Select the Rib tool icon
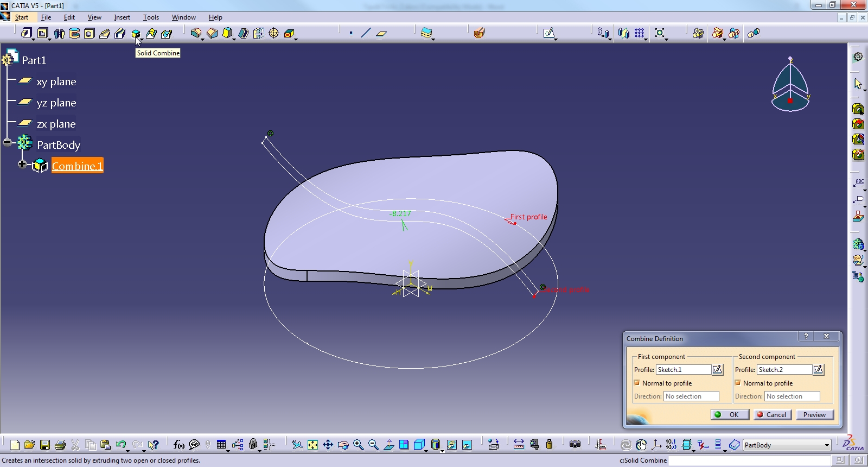This screenshot has width=868, height=467. (x=105, y=33)
